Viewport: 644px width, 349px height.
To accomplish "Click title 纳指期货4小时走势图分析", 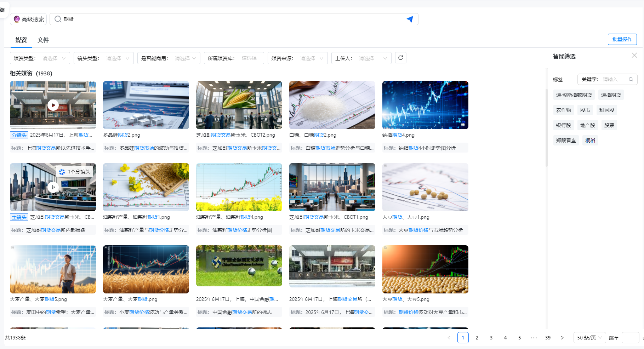I will [427, 148].
